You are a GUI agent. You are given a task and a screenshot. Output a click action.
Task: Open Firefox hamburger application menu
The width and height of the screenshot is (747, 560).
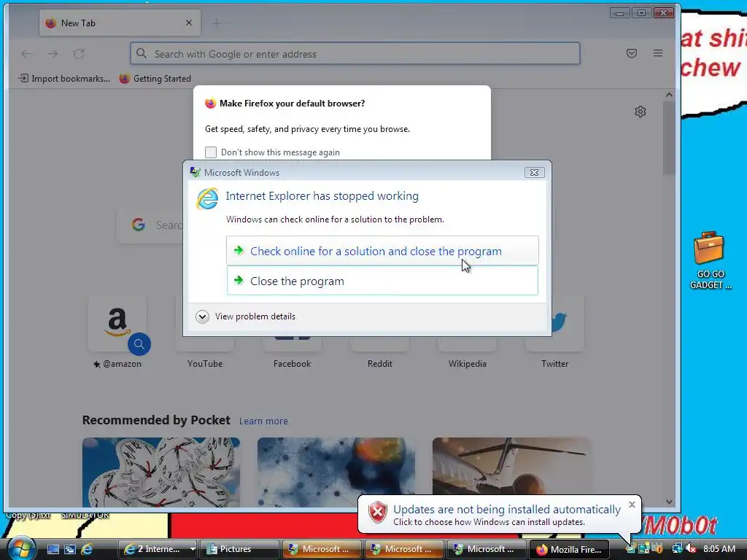click(x=658, y=53)
